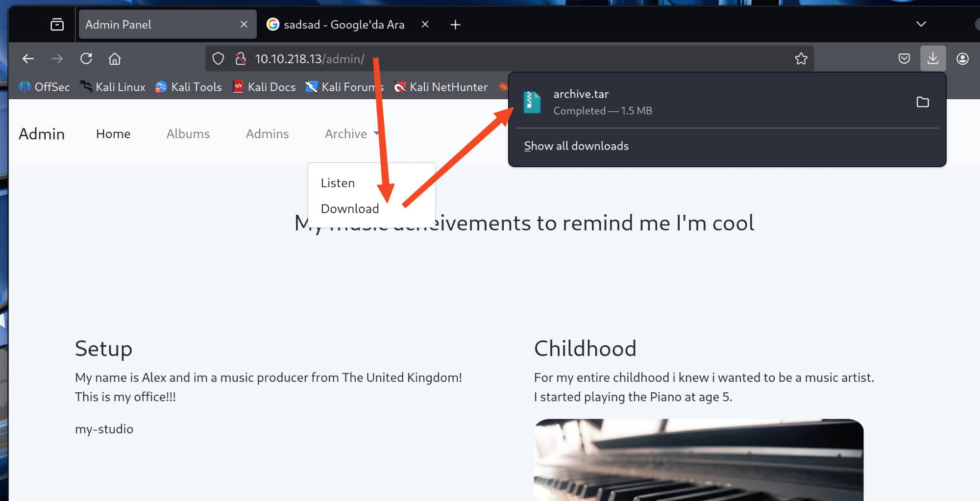
Task: Click Show all downloads
Action: pos(576,146)
